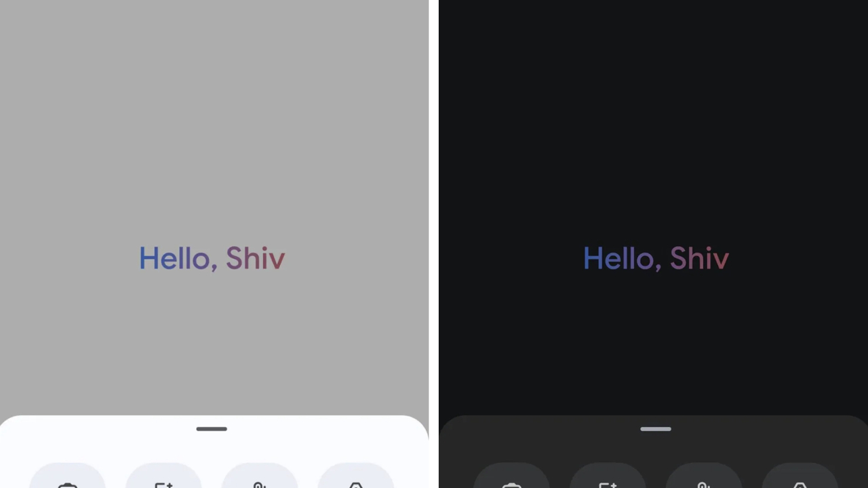Click the black area below the dark-theme greeting
Viewport: 868px width, 488px height.
(x=653, y=346)
